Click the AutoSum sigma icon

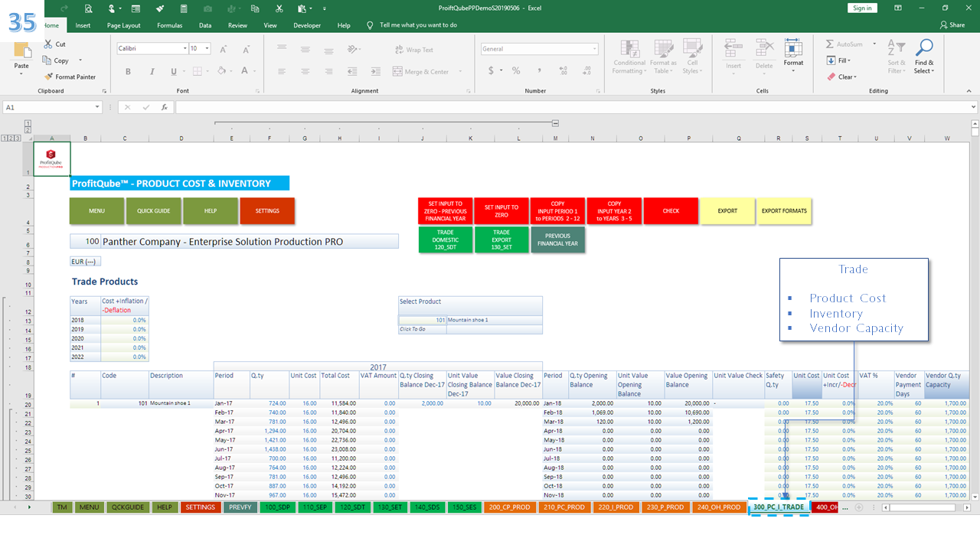831,44
